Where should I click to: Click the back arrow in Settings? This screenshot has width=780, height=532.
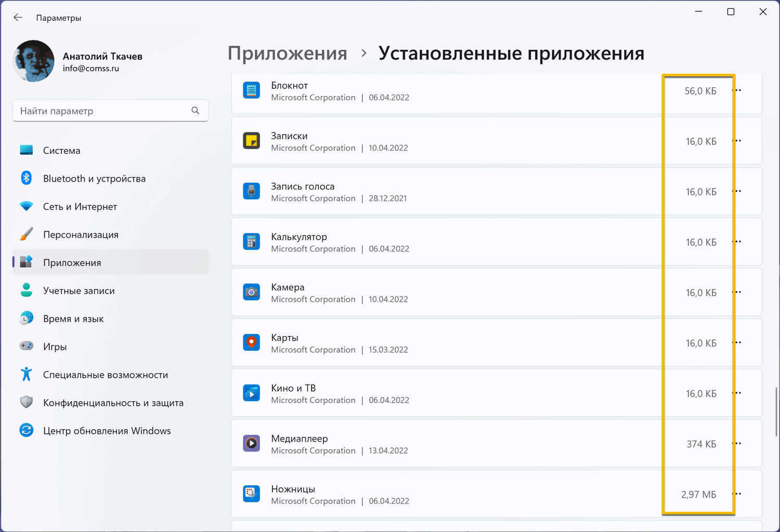(x=18, y=18)
